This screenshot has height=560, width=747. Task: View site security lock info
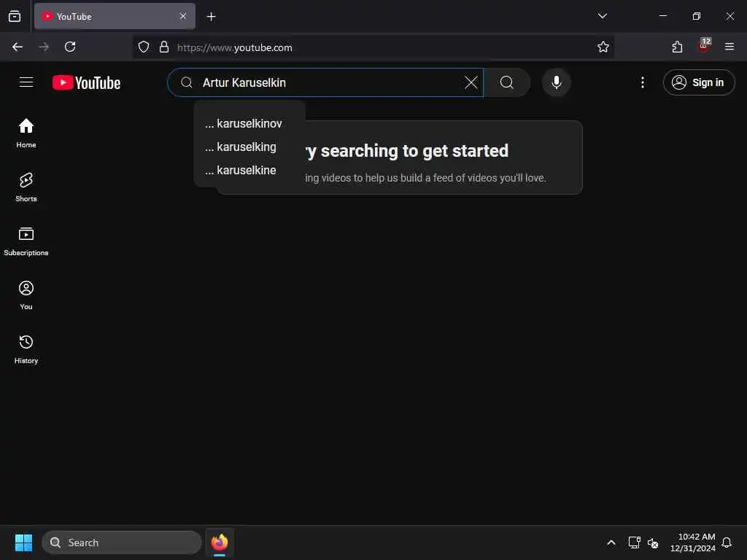pos(164,47)
